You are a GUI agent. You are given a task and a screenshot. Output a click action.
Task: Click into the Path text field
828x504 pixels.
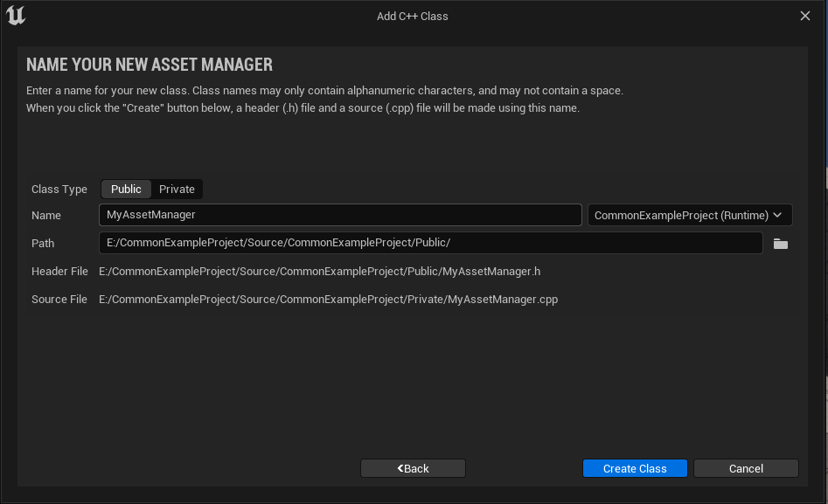[430, 243]
